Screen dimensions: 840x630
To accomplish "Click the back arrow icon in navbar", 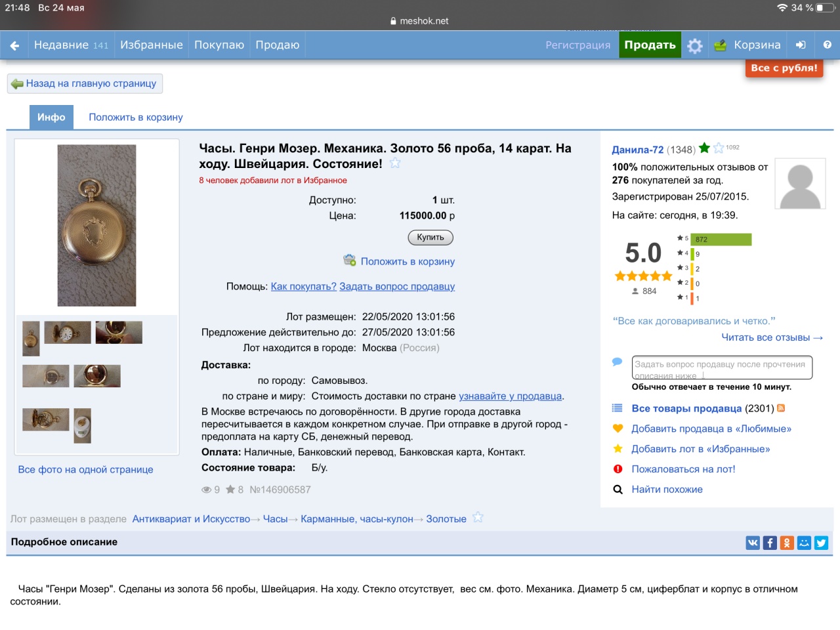I will [x=14, y=45].
